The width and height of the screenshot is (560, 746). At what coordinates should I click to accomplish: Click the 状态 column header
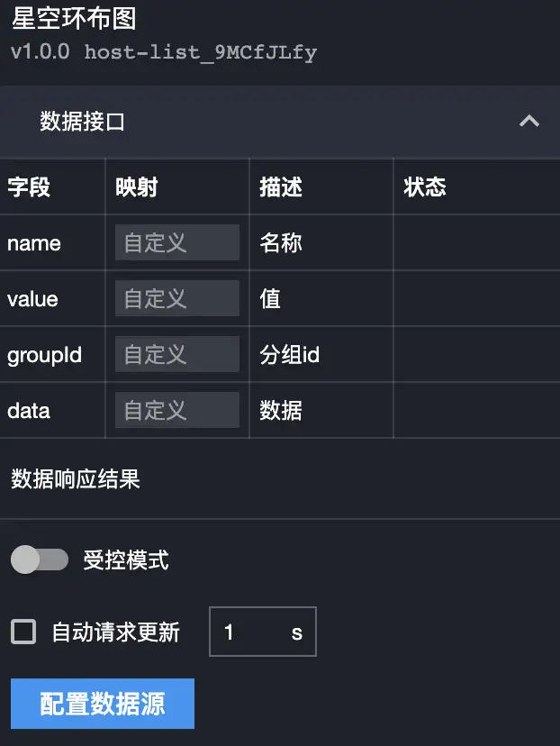(x=425, y=187)
